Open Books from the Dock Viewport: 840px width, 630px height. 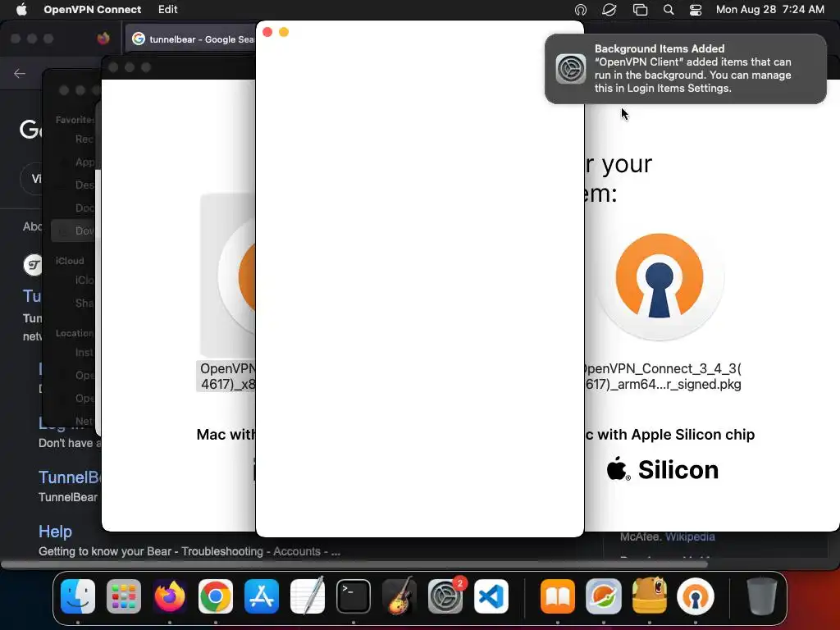[558, 596]
